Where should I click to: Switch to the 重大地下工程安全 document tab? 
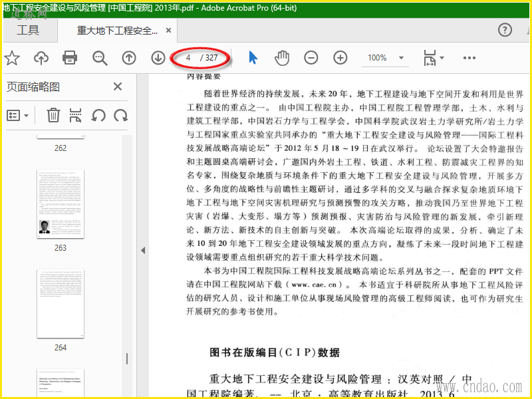tap(117, 31)
